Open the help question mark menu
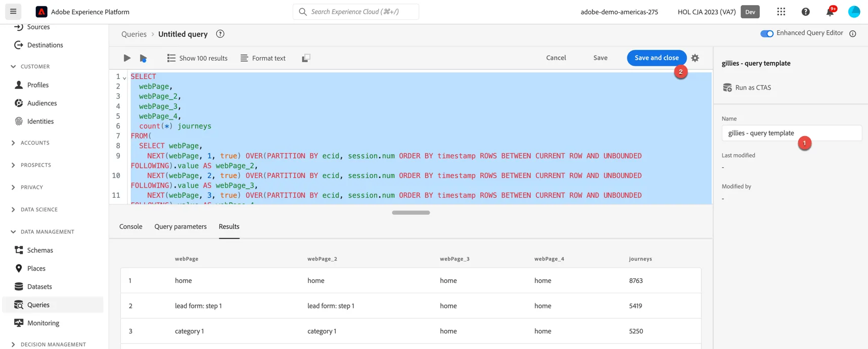This screenshot has height=349, width=868. coord(806,12)
